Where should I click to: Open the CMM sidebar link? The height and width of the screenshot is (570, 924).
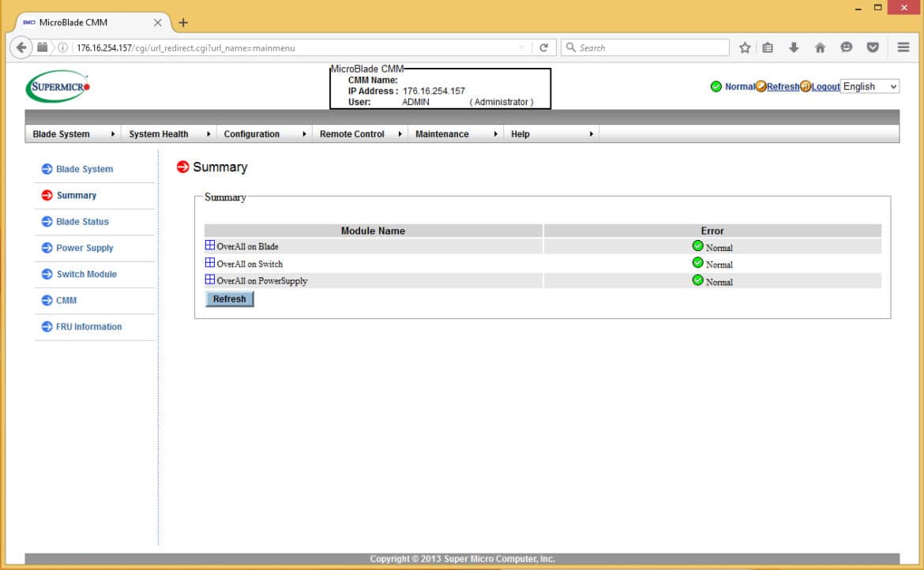click(66, 300)
